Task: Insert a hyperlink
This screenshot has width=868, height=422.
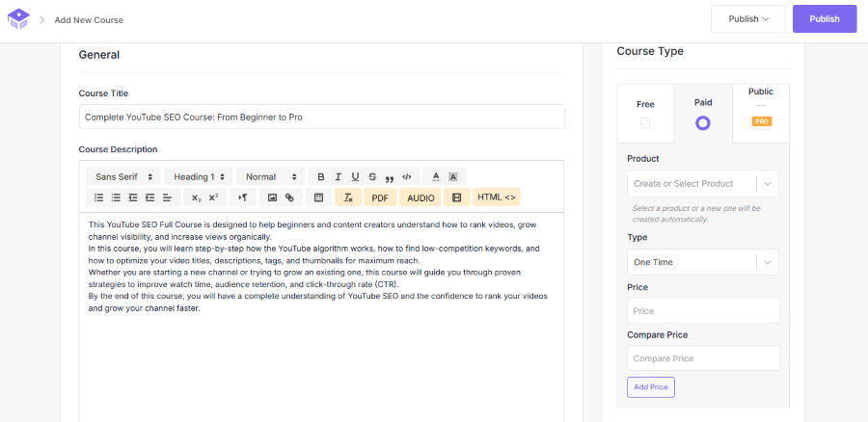Action: [289, 197]
